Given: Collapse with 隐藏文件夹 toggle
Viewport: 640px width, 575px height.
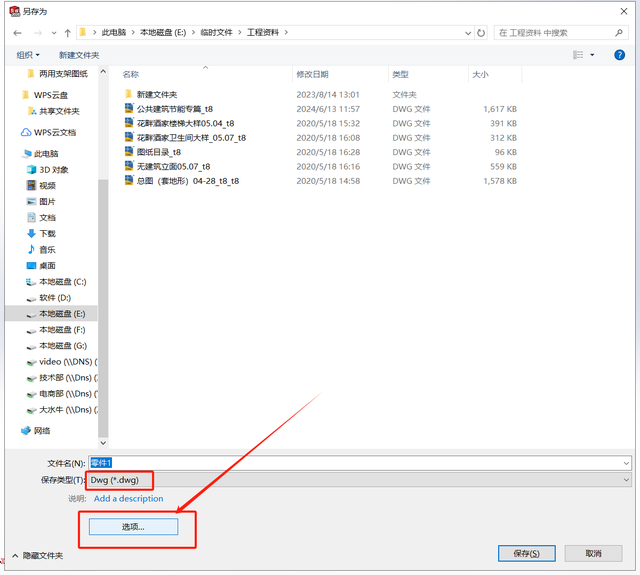Looking at the screenshot, I should (38, 556).
